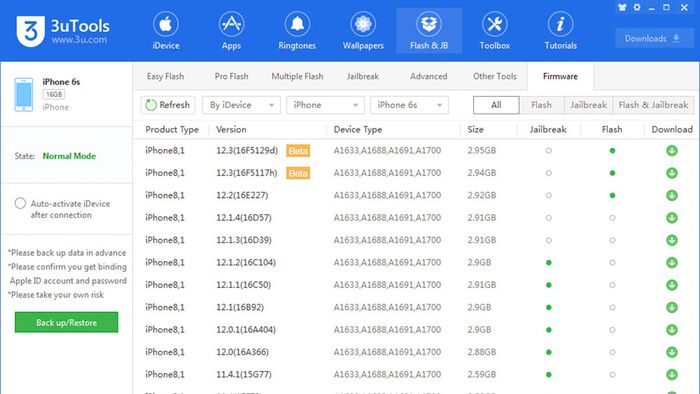Image resolution: width=700 pixels, height=394 pixels.
Task: Select Flash firmware filter
Action: [542, 105]
